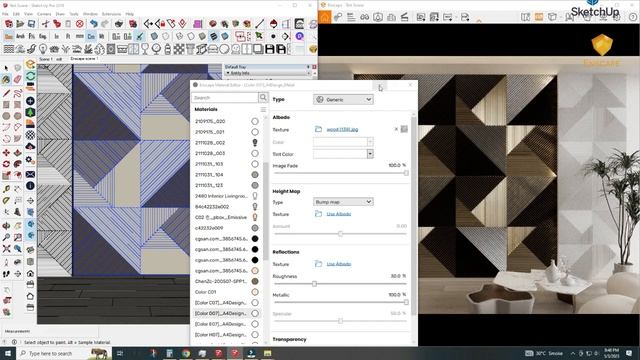Choose the Select arrow tool in SketchUp
640x360 pixels.
coord(6,68)
